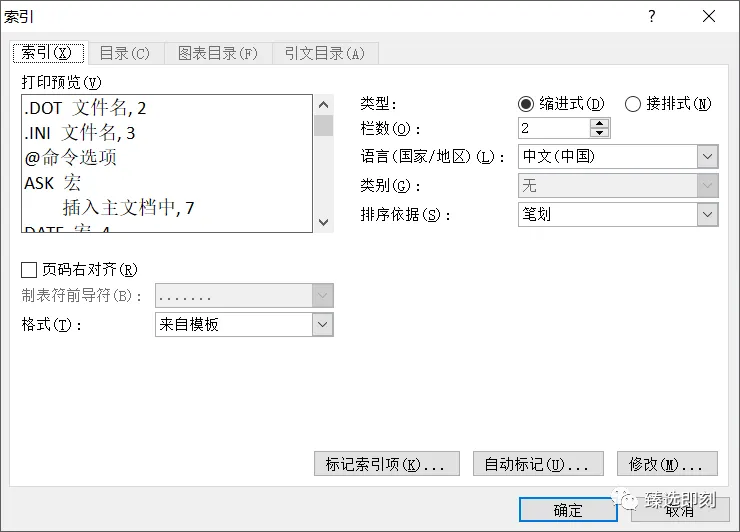This screenshot has width=740, height=532.
Task: Decrease 栏数 with the down spinner arrow
Action: [599, 133]
